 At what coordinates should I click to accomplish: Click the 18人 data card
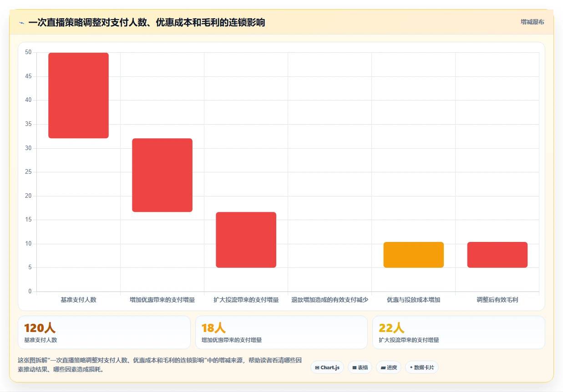pyautogui.click(x=281, y=332)
